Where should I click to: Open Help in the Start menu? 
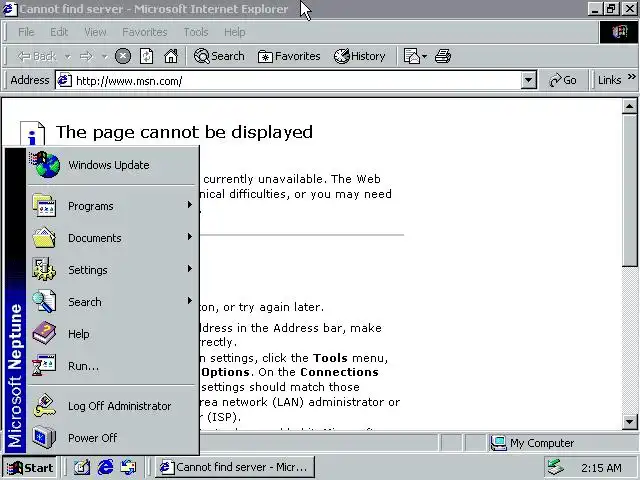112,334
